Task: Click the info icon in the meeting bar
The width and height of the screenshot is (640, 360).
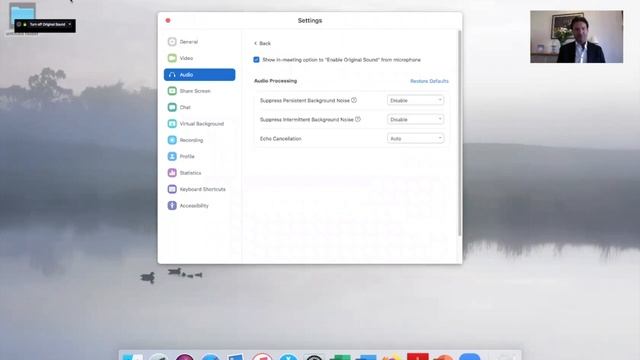Action: click(x=19, y=24)
